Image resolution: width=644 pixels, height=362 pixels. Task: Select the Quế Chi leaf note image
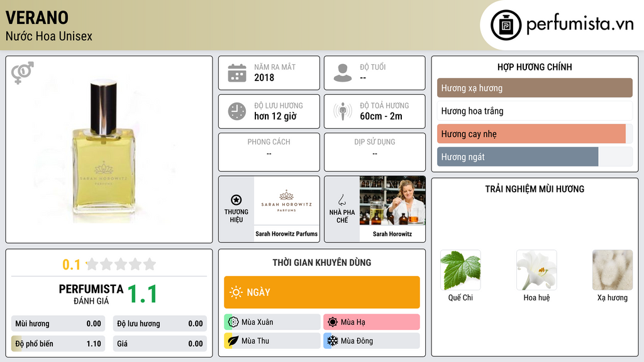460,270
